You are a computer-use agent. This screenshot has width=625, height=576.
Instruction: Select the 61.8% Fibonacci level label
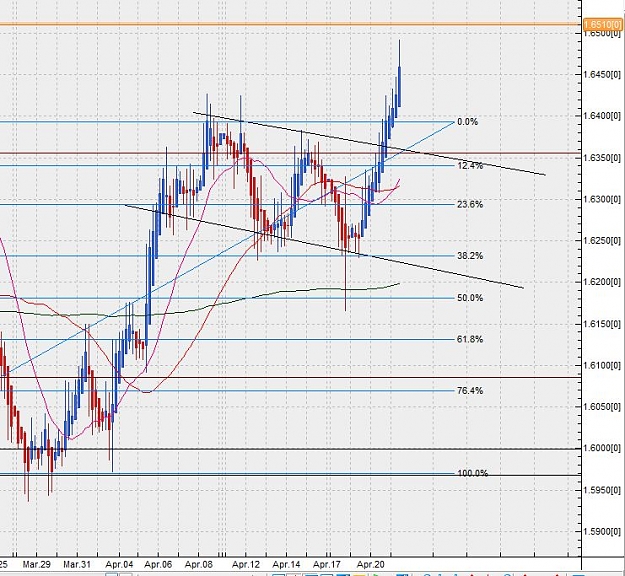coord(470,339)
